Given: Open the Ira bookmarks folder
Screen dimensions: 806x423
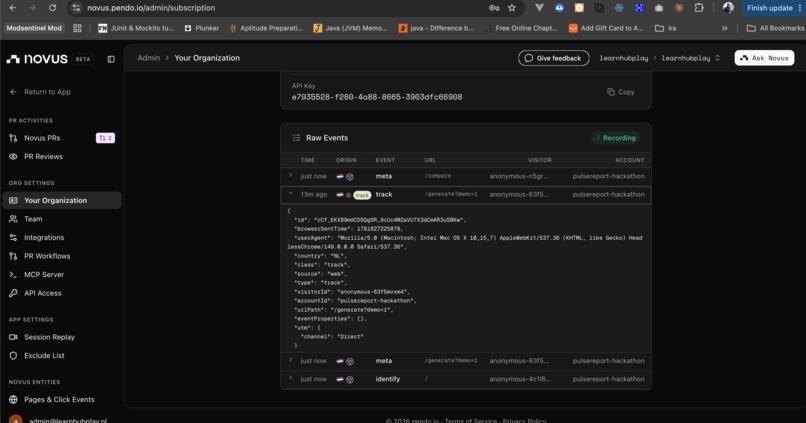Looking at the screenshot, I should coord(665,28).
